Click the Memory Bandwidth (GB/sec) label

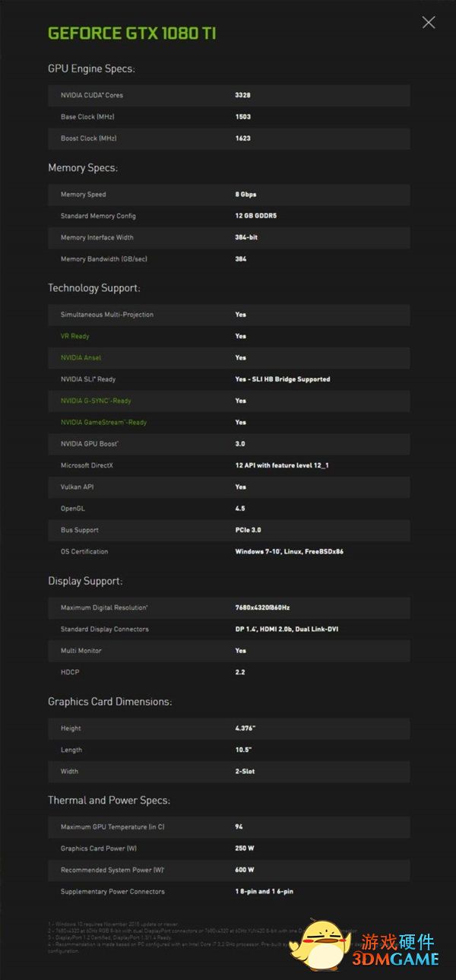[104, 259]
